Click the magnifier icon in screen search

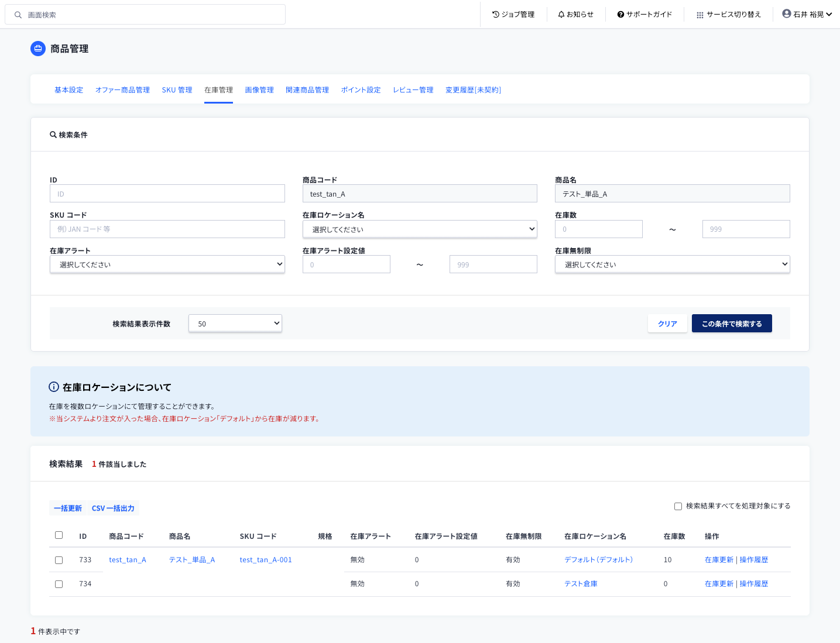[18, 15]
